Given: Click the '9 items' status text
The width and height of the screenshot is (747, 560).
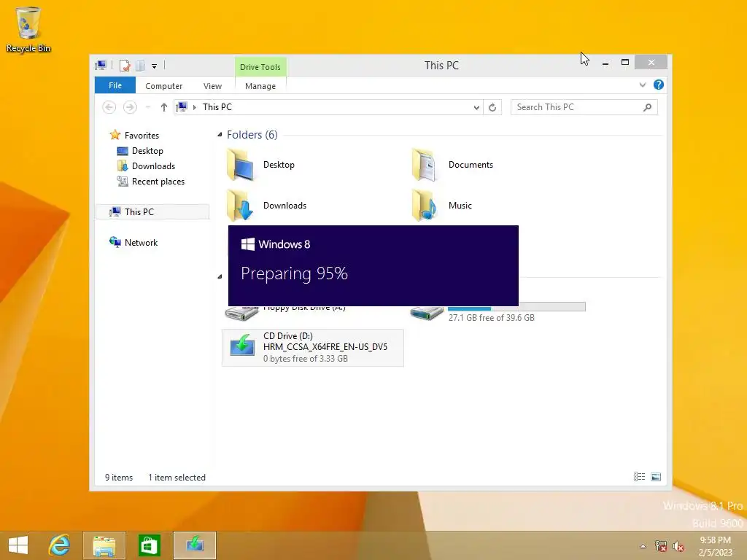Looking at the screenshot, I should pyautogui.click(x=119, y=478).
